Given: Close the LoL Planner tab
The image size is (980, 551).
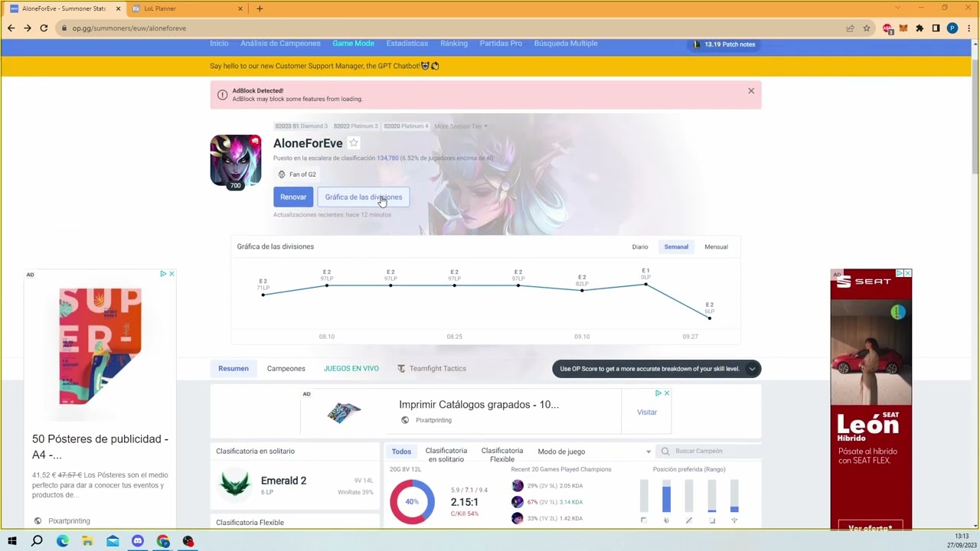Looking at the screenshot, I should point(240,9).
